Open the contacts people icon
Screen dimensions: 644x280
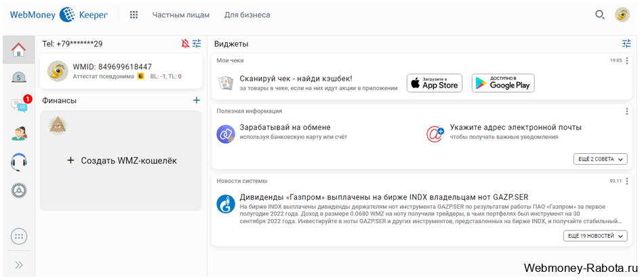19,134
